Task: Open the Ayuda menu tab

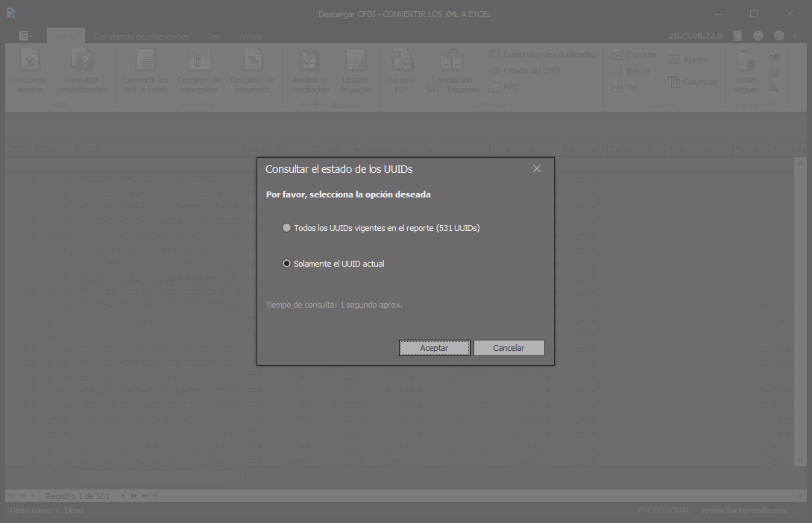Action: tap(251, 37)
